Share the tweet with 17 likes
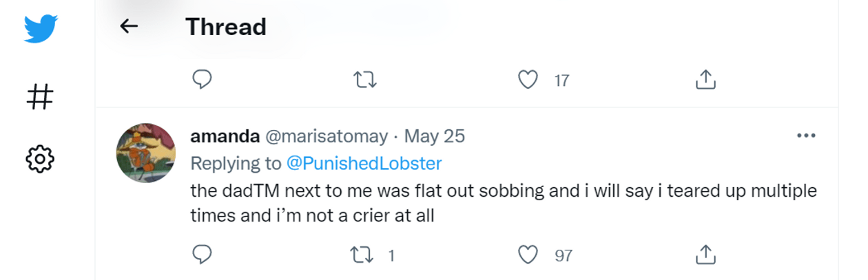Image resolution: width=868 pixels, height=280 pixels. [x=704, y=80]
